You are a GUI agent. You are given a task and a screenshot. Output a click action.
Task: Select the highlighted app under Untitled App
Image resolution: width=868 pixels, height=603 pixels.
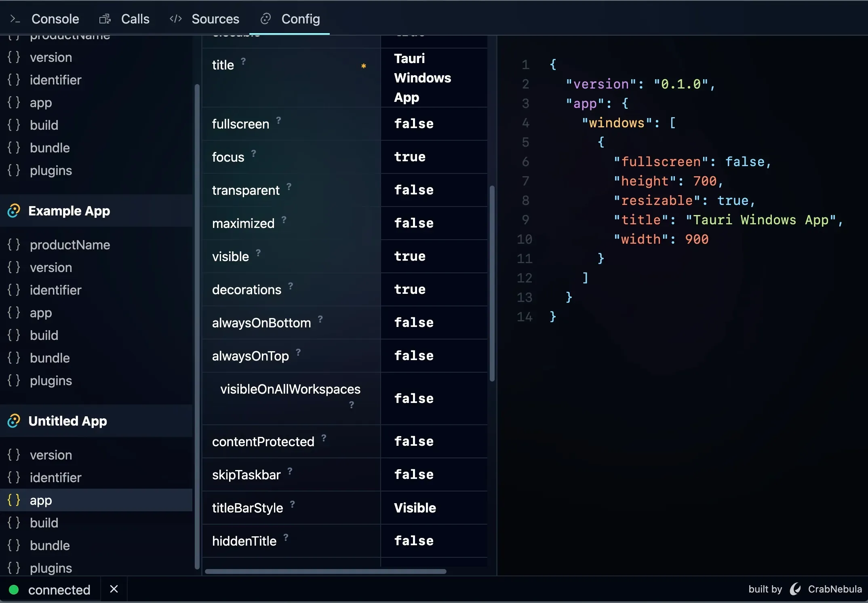coord(96,500)
